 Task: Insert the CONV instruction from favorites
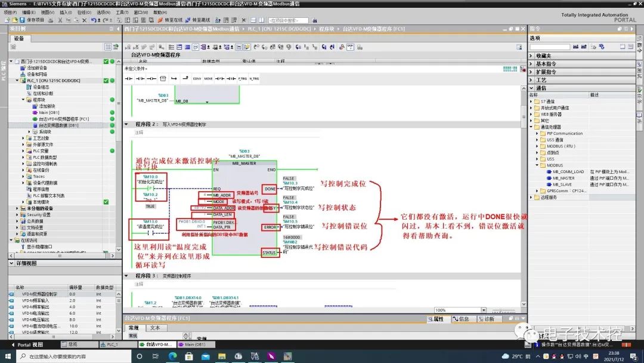coord(197,79)
